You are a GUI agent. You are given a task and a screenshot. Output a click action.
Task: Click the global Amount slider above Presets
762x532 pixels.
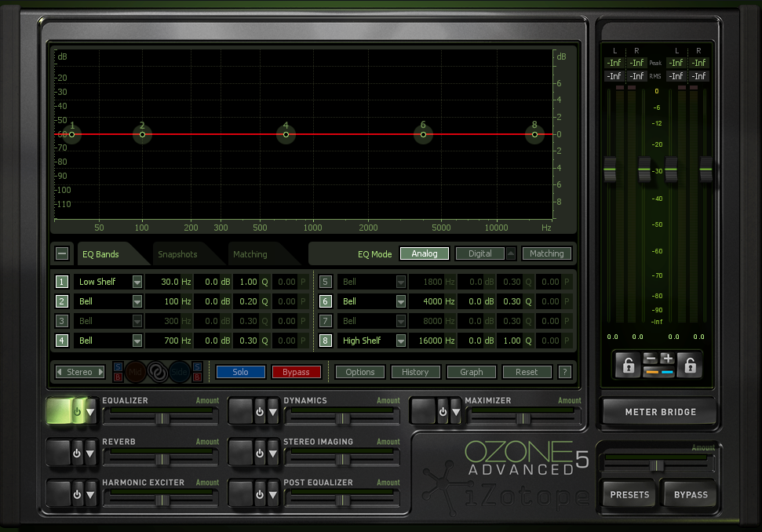point(657,465)
